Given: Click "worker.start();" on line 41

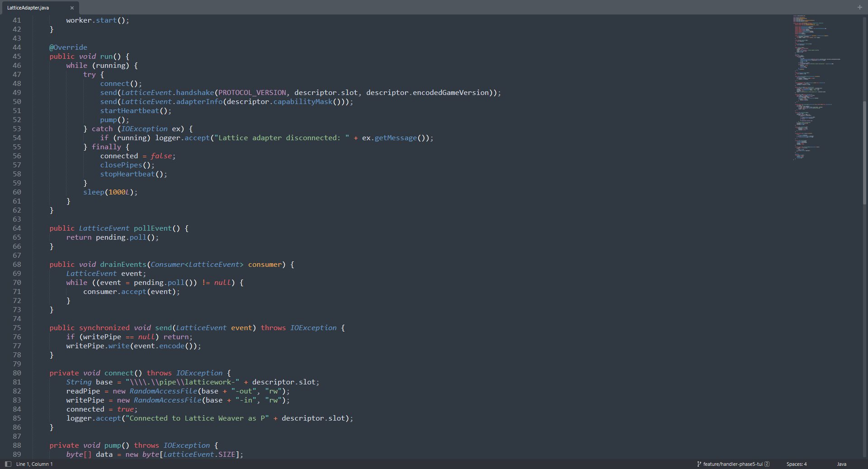Looking at the screenshot, I should click(x=98, y=20).
